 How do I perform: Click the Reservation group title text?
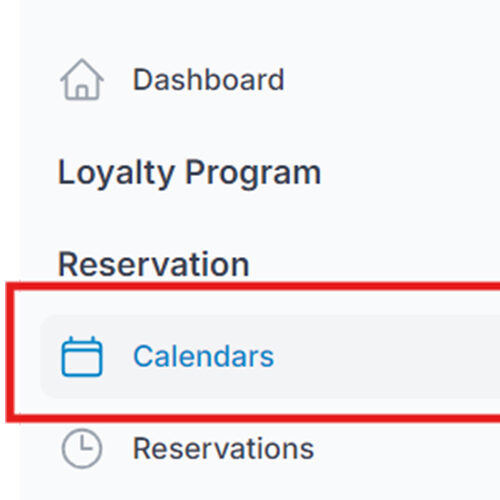click(x=153, y=265)
